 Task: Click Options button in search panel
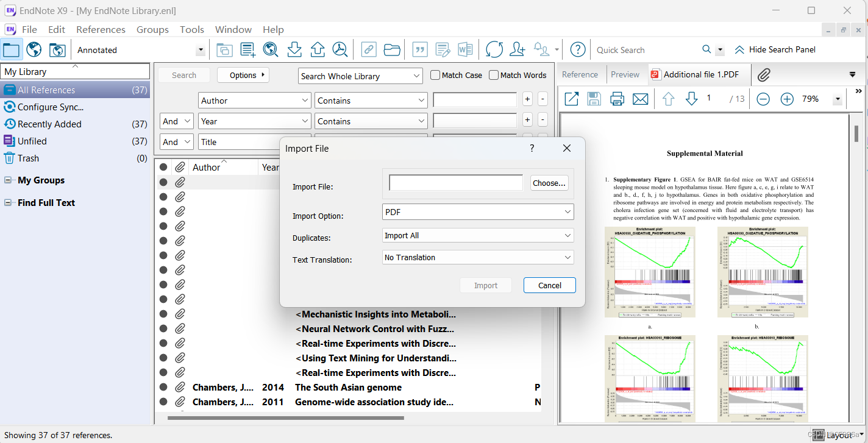click(x=243, y=75)
